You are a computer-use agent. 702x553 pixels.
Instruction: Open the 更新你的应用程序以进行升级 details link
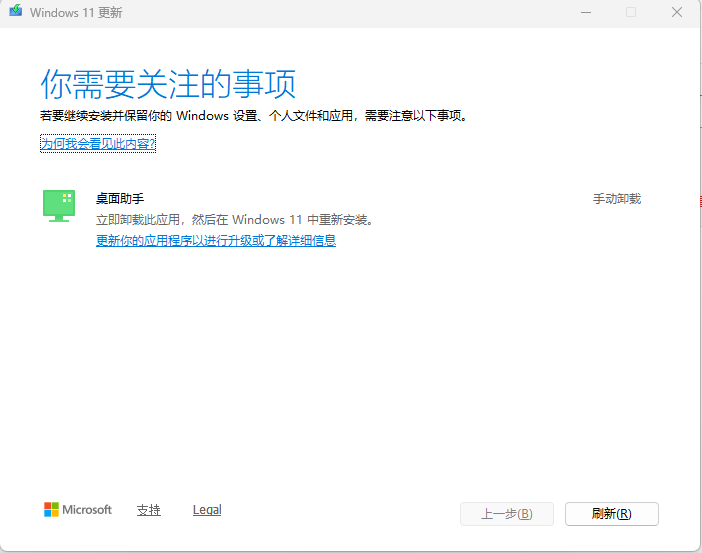(x=215, y=241)
